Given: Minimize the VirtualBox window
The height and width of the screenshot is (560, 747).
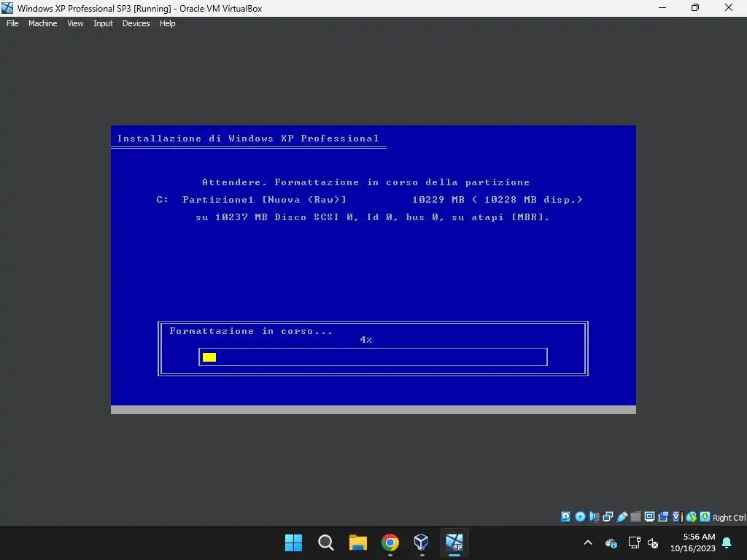Looking at the screenshot, I should [662, 8].
